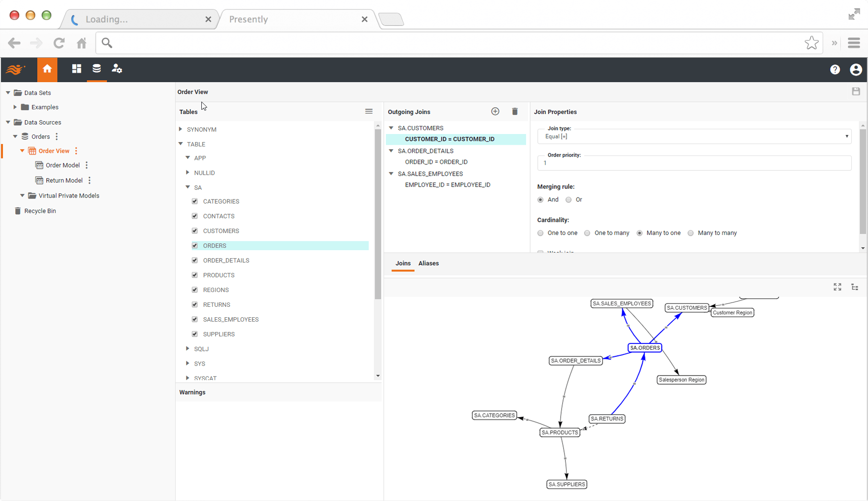
Task: Click the browser home button
Action: [82, 43]
